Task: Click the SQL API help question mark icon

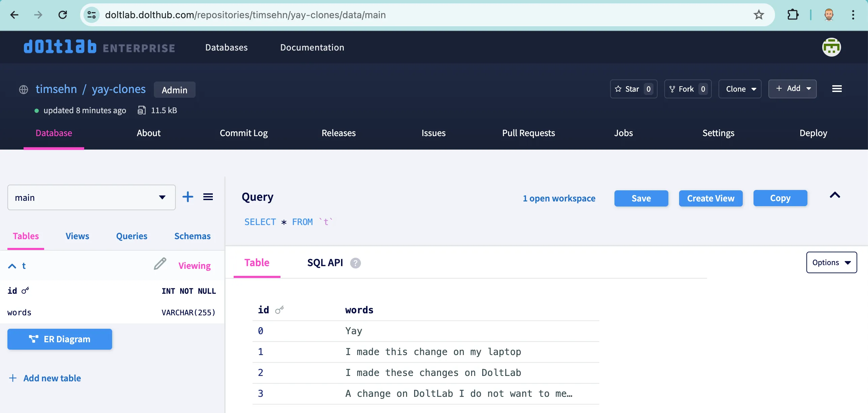Action: pyautogui.click(x=355, y=263)
